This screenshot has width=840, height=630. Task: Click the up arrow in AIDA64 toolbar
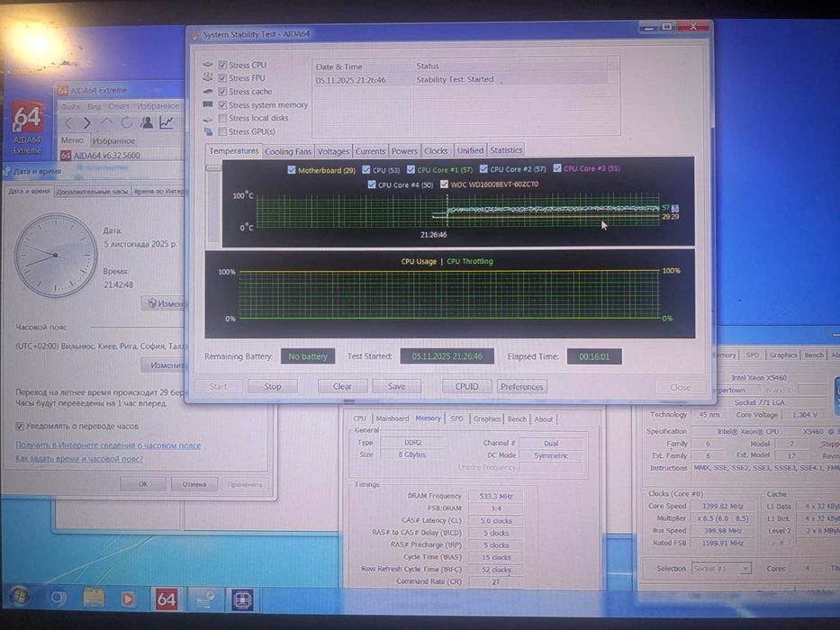point(106,122)
